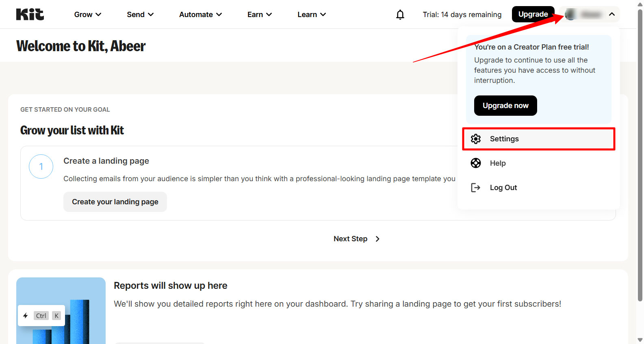The width and height of the screenshot is (644, 344).
Task: Click the Help lifebuoy icon
Action: pyautogui.click(x=476, y=163)
